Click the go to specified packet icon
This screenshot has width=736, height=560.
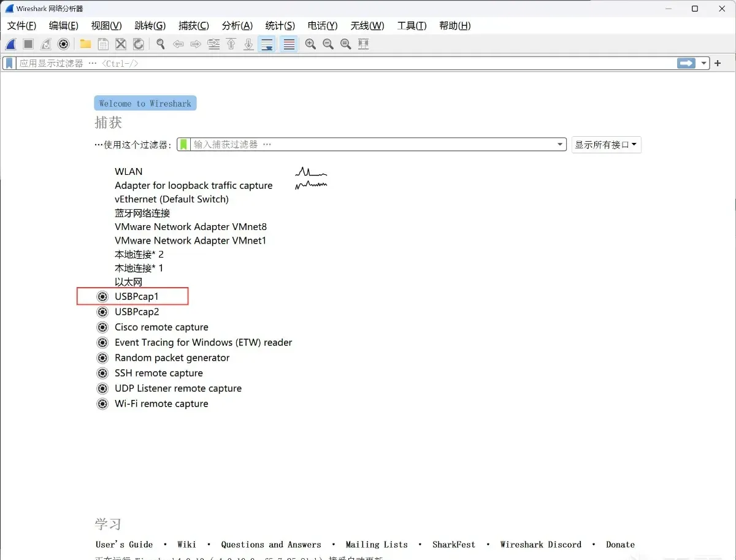[x=213, y=44]
